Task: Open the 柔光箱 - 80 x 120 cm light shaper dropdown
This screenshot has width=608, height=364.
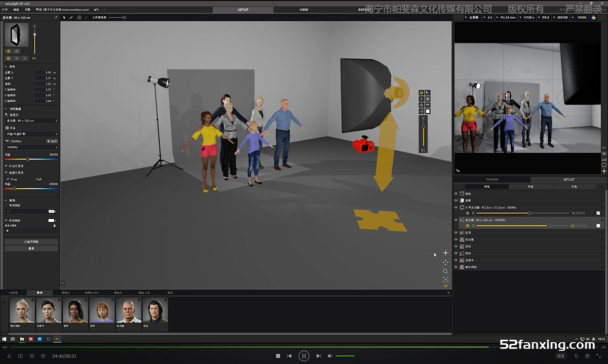Action: click(x=31, y=121)
